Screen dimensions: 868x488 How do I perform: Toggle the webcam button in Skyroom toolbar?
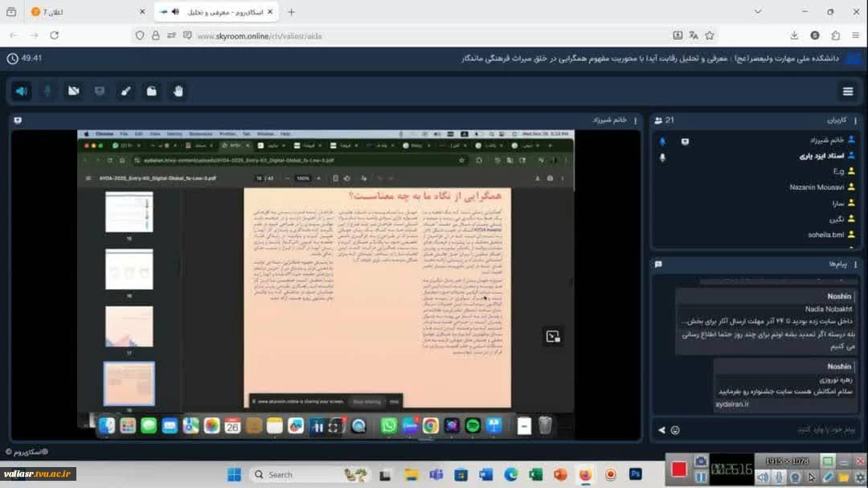[73, 91]
